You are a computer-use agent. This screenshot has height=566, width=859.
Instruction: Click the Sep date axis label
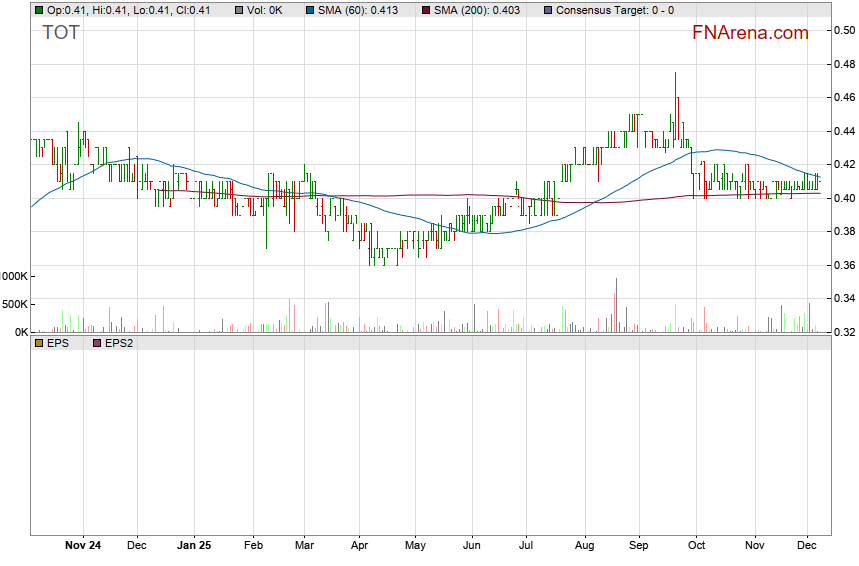[639, 546]
